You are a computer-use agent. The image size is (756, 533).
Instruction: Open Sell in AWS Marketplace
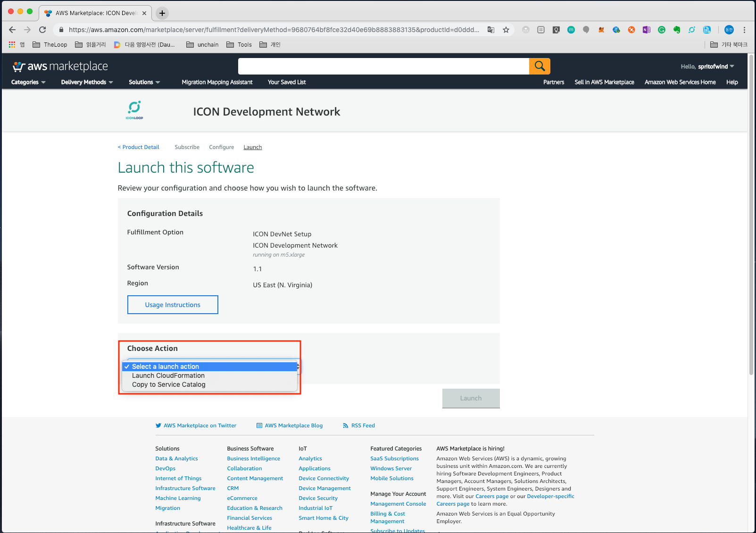[604, 82]
